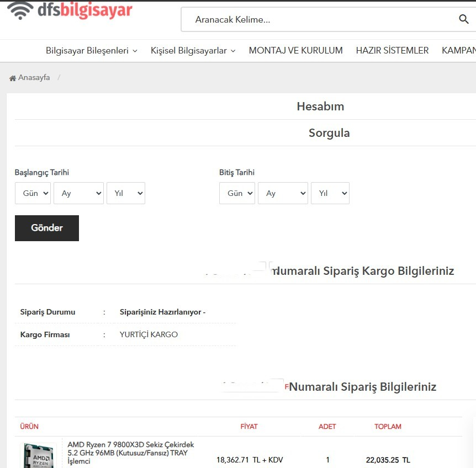
Task: Click the Kargo Firması label
Action: pyautogui.click(x=45, y=334)
